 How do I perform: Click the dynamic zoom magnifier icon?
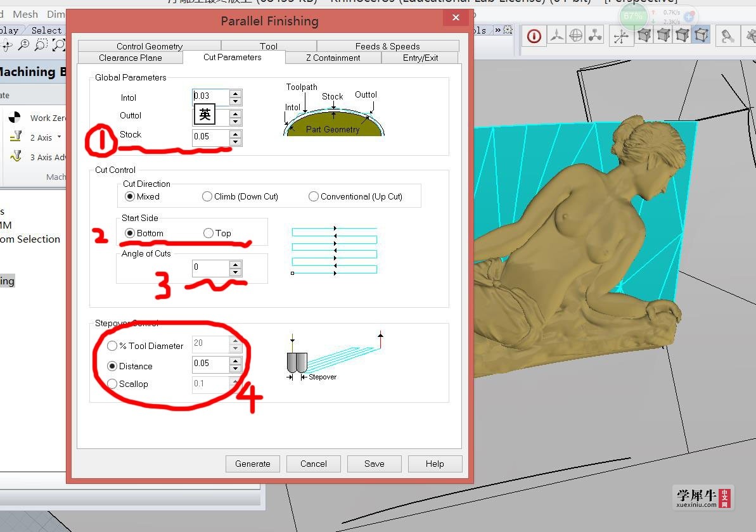click(23, 46)
